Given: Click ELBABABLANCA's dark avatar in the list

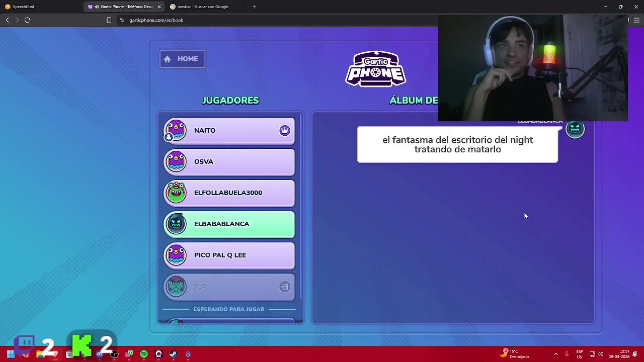Looking at the screenshot, I should pos(176,224).
